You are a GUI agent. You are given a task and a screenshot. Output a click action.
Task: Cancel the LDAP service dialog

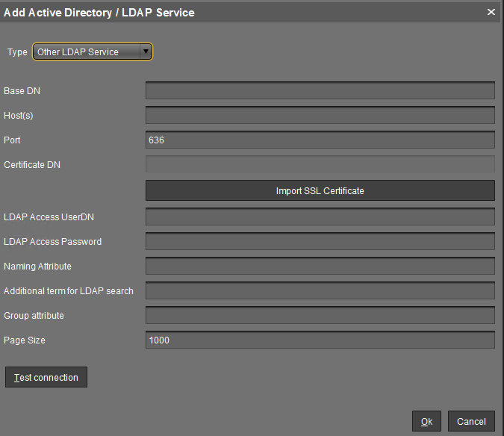(471, 422)
